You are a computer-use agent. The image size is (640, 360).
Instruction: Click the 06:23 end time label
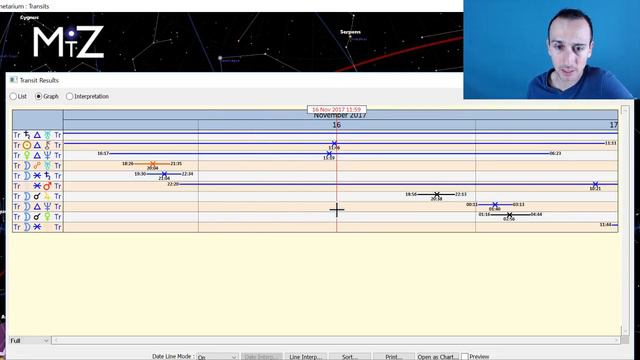pyautogui.click(x=555, y=153)
